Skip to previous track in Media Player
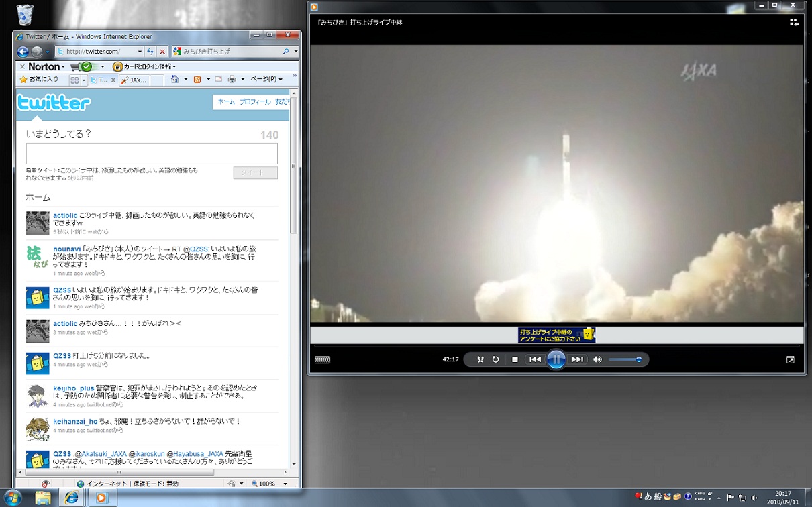Screen dimensions: 812x507 click(x=535, y=359)
